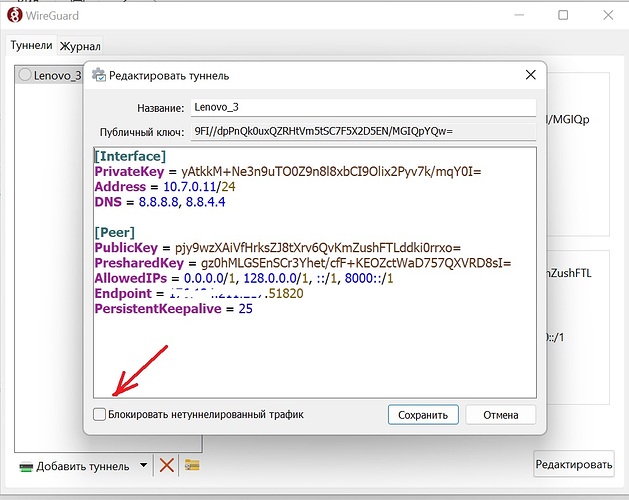Close the WireGuard main window

pos(608,15)
